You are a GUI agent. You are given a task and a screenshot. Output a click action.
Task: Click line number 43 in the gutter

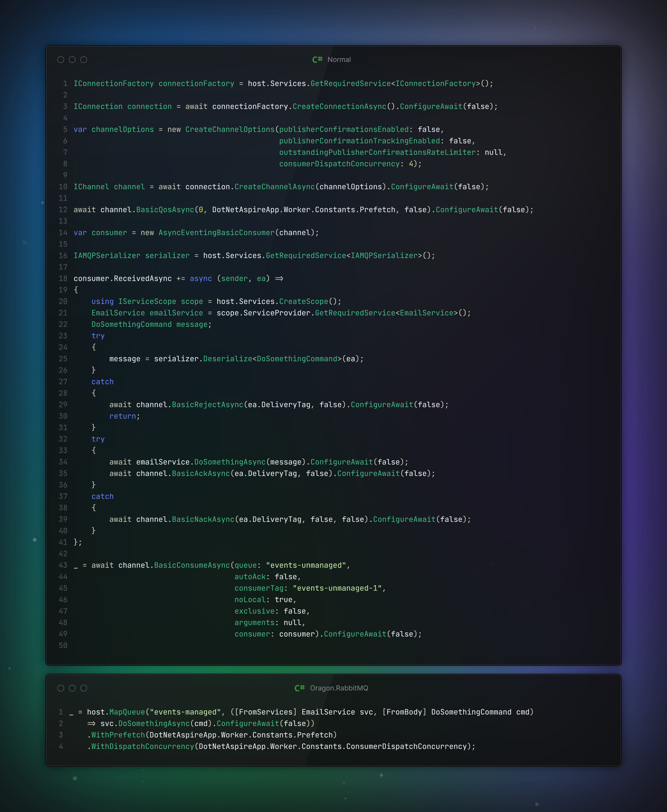(x=63, y=565)
